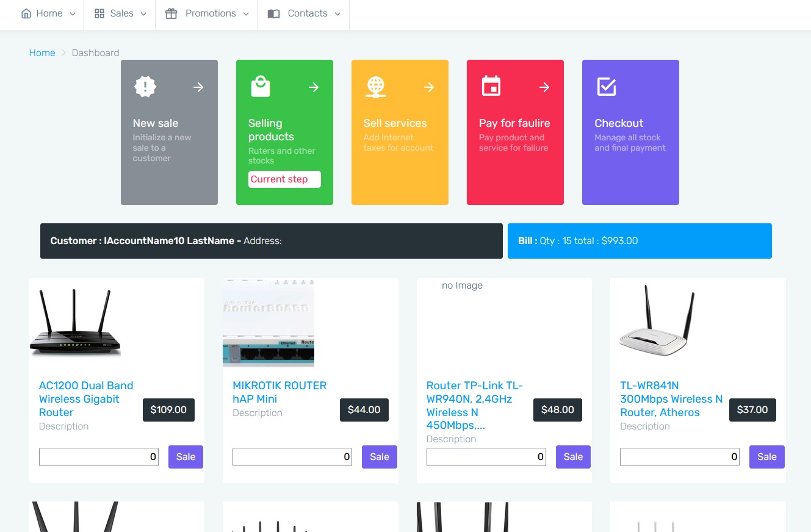Click the checkmark box icon on Checkout
The width and height of the screenshot is (811, 532).
(x=606, y=87)
